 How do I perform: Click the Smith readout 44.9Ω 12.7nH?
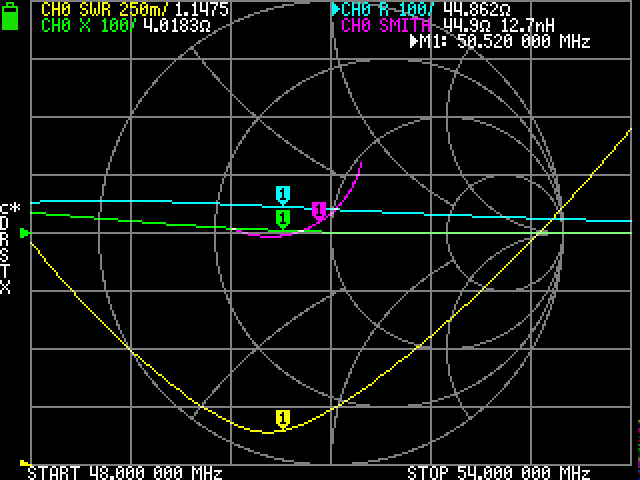click(x=499, y=25)
